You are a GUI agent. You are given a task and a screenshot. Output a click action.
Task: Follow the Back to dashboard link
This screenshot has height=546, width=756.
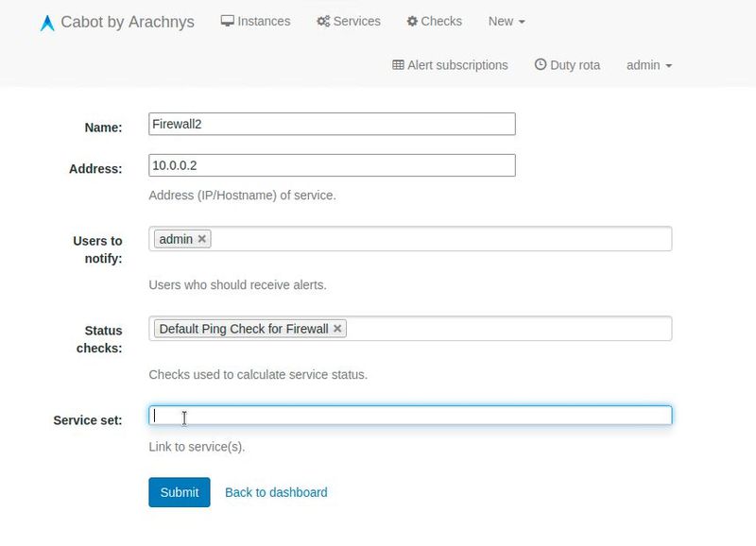[276, 492]
